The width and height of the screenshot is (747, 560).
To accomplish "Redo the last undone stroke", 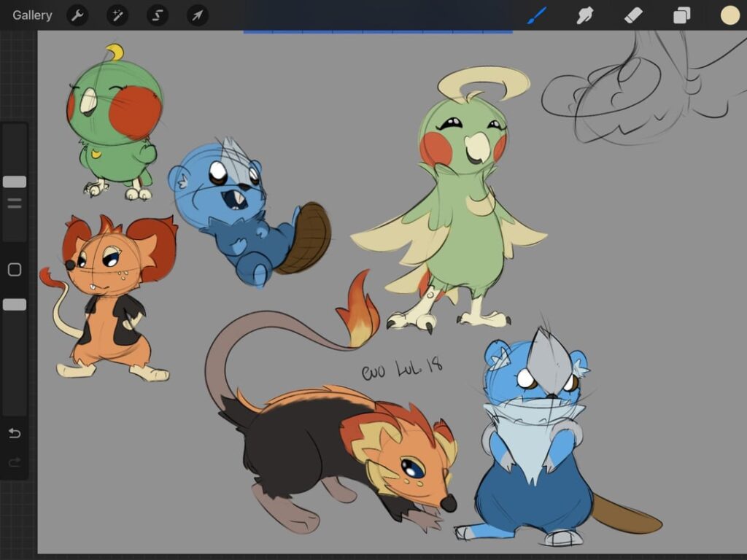I will coord(15,462).
